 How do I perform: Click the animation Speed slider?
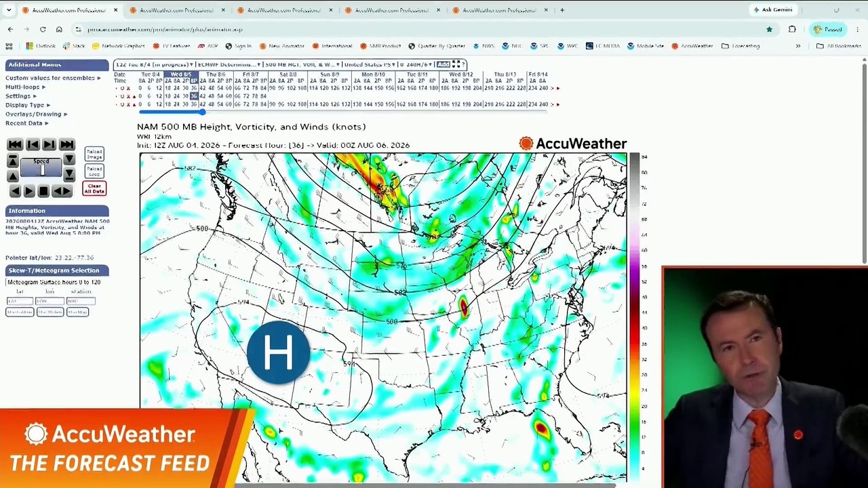[x=41, y=167]
